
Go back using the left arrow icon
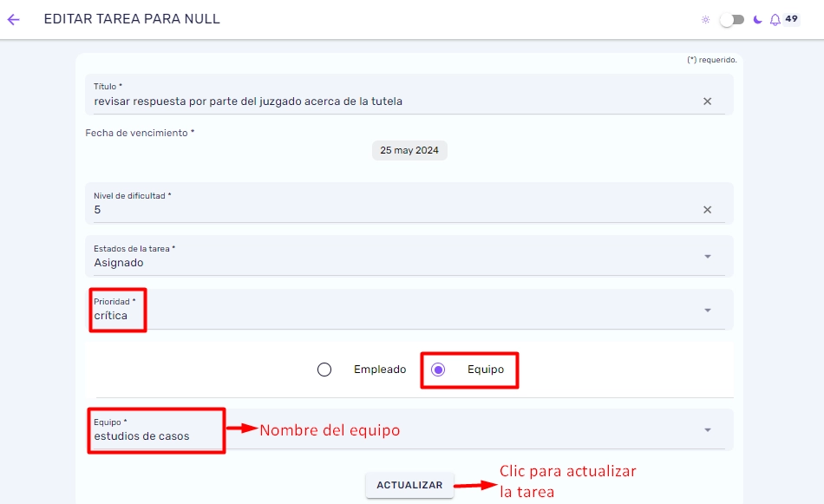[x=13, y=19]
